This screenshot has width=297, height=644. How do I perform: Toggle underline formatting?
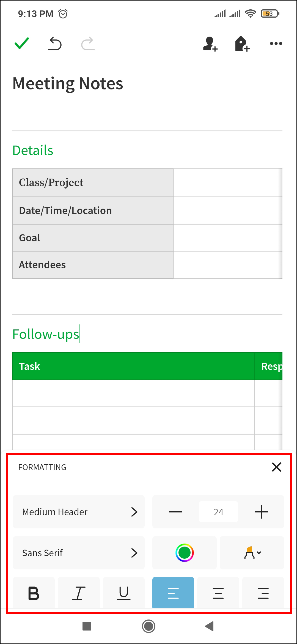pos(124,593)
